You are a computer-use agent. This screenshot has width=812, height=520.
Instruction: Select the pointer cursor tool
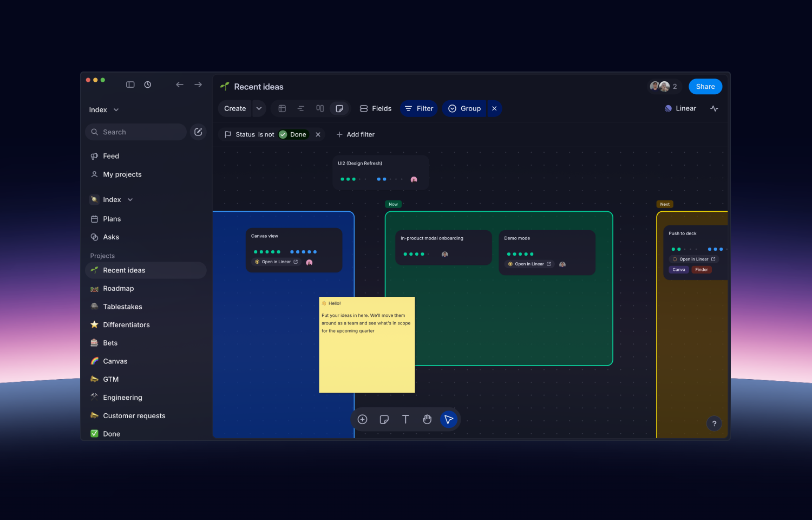(449, 419)
